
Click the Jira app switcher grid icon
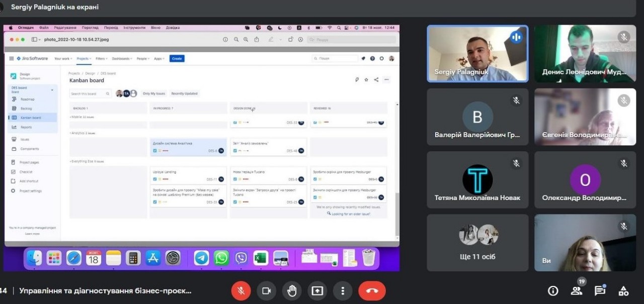12,58
